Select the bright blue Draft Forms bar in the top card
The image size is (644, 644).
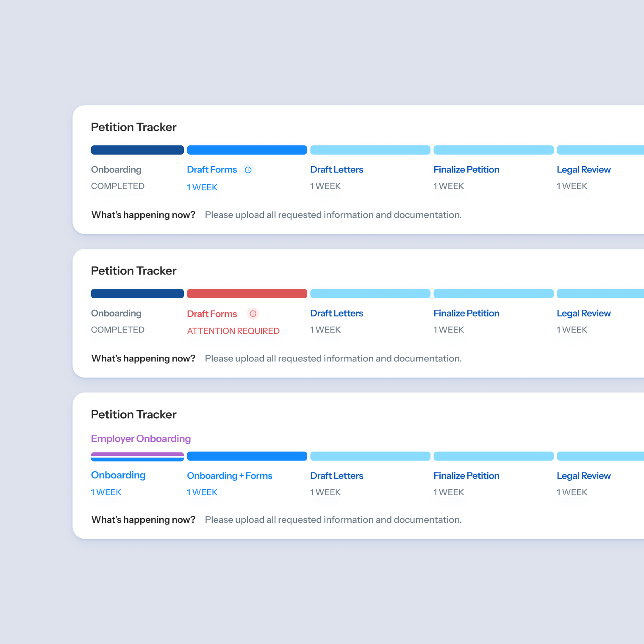(247, 150)
